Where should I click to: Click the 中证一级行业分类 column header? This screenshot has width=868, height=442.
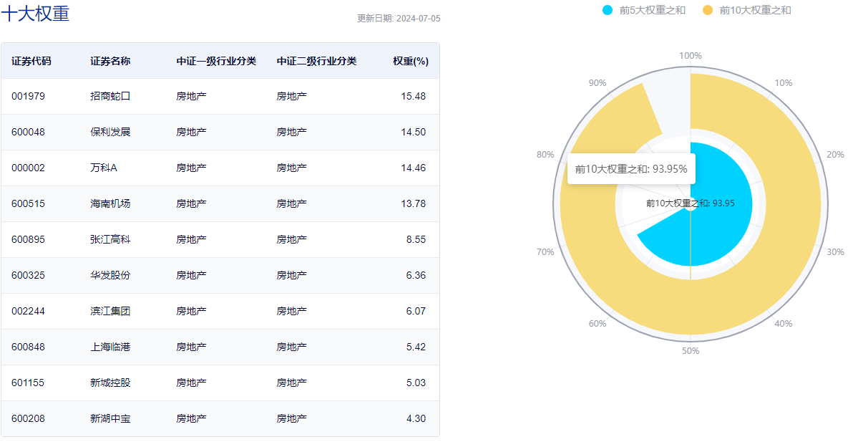coord(217,61)
